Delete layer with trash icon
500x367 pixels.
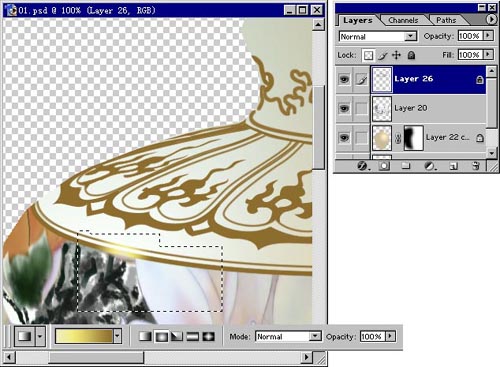point(476,166)
